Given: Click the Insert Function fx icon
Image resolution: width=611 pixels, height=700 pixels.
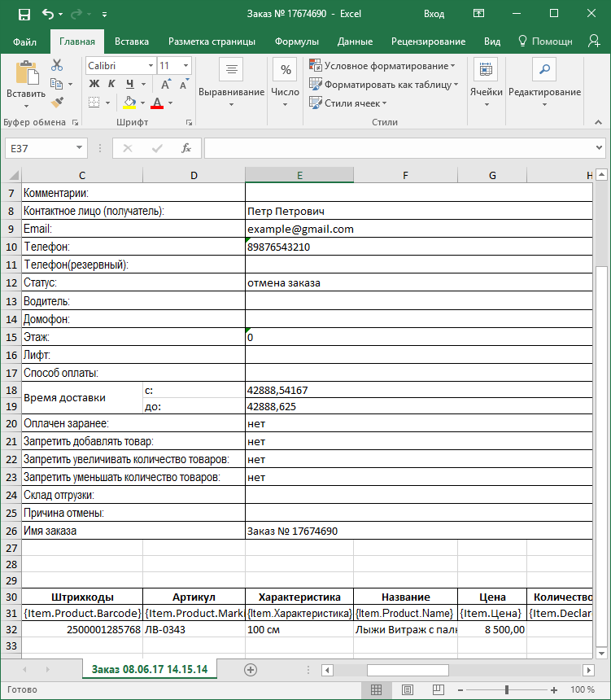Looking at the screenshot, I should pyautogui.click(x=186, y=148).
